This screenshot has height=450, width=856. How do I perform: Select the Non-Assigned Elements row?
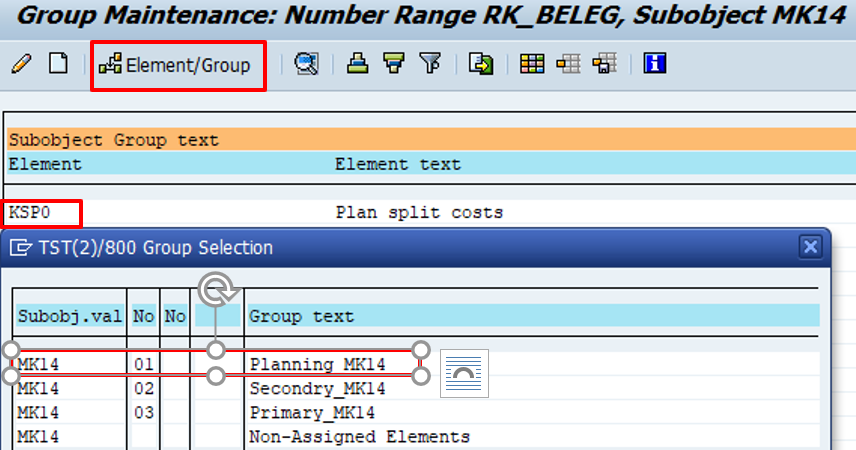359,437
